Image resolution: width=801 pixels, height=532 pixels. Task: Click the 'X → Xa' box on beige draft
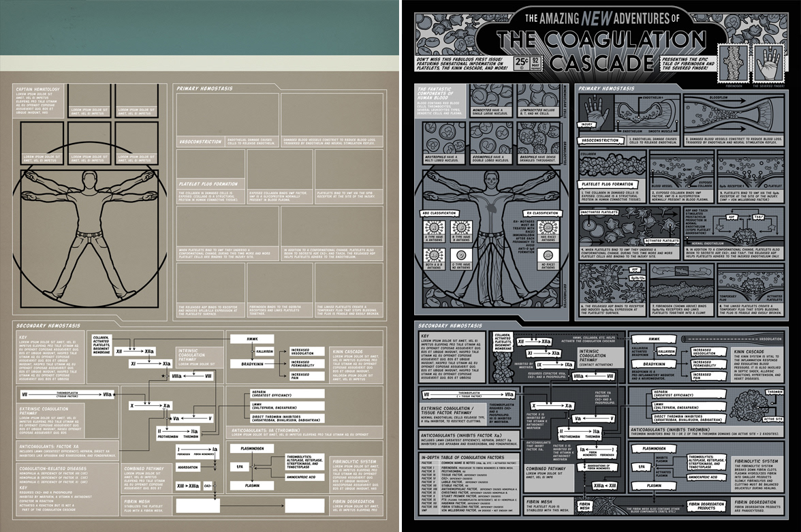150,406
